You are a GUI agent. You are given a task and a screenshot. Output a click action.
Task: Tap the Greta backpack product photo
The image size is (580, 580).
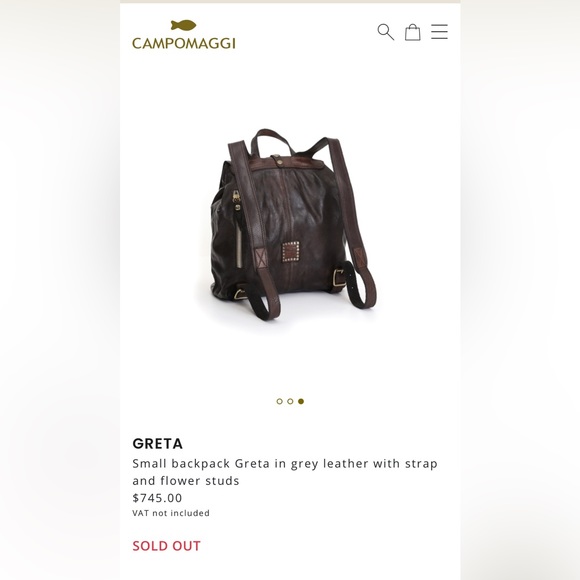pyautogui.click(x=290, y=224)
